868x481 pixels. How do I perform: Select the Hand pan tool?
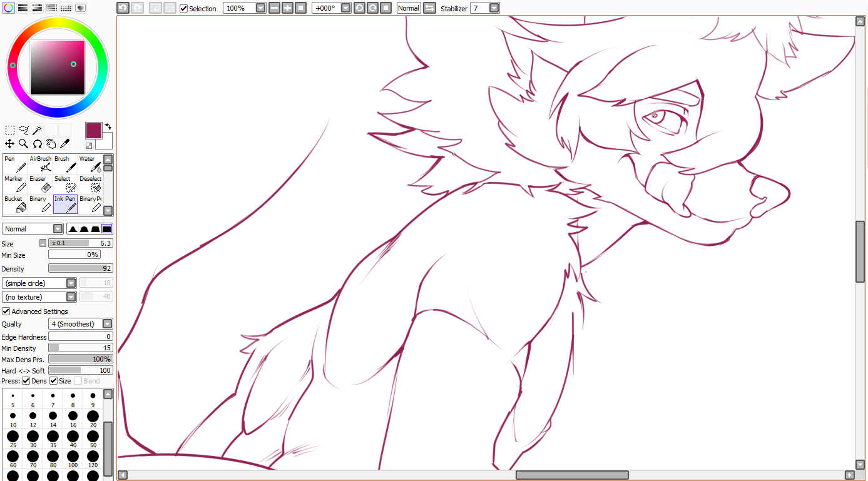[x=51, y=144]
